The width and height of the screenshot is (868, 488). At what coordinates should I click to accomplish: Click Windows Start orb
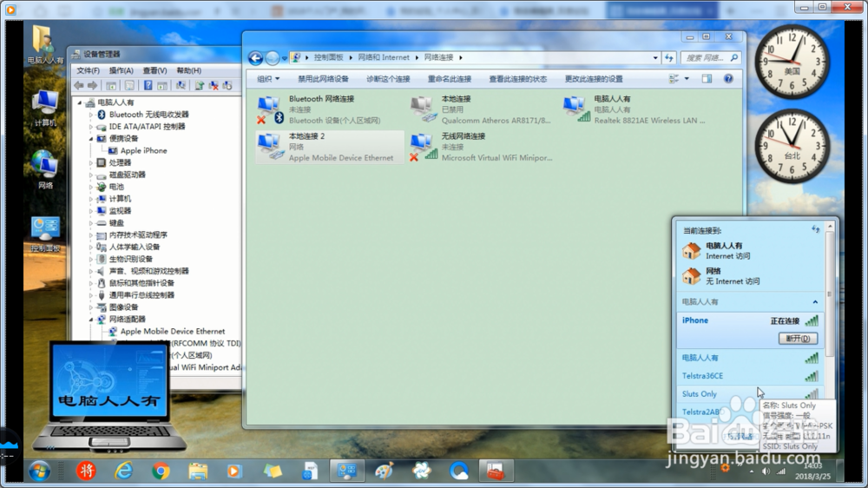(39, 472)
